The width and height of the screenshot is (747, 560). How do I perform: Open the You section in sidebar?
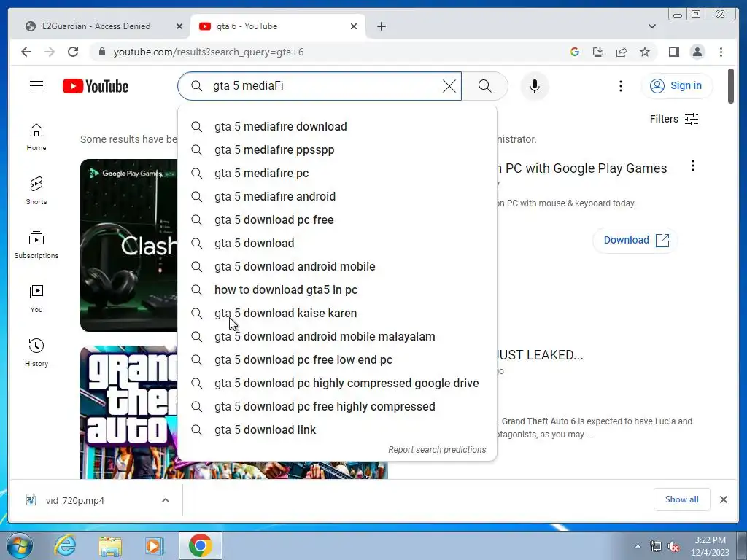[x=36, y=299]
